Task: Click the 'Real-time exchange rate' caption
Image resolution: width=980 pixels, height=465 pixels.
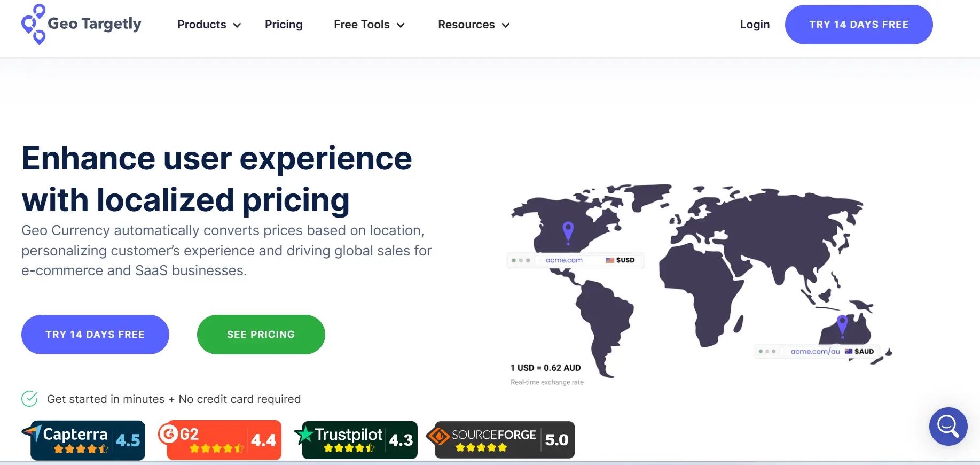Action: point(547,382)
